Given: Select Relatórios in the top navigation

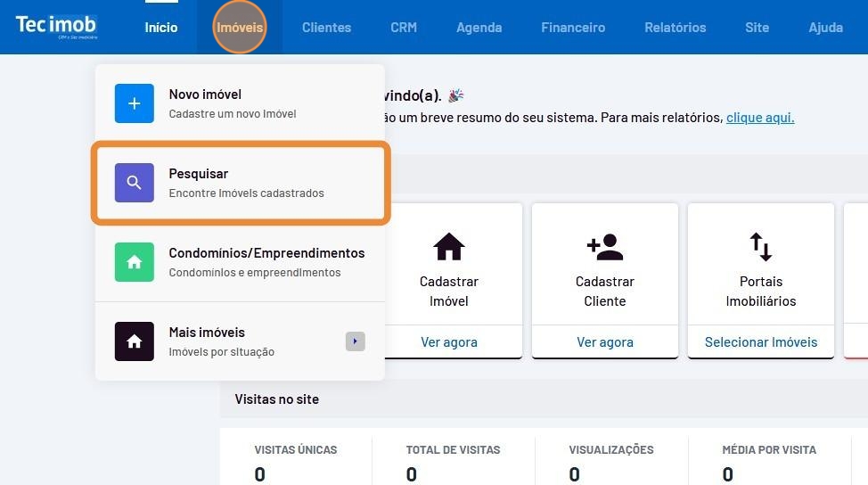Looking at the screenshot, I should click(675, 28).
